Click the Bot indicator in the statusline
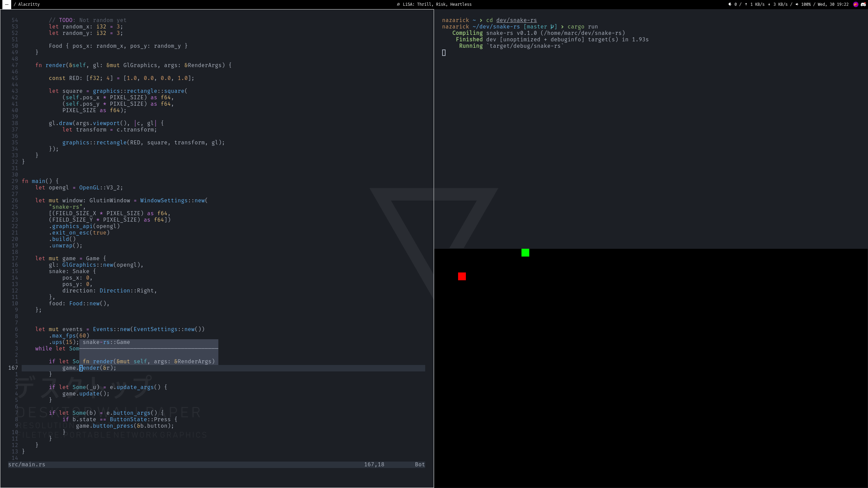 pyautogui.click(x=419, y=464)
